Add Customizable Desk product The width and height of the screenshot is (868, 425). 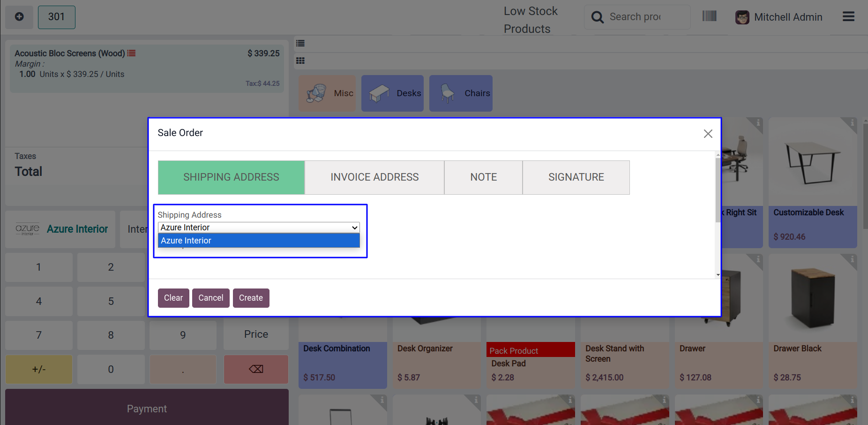(x=813, y=183)
